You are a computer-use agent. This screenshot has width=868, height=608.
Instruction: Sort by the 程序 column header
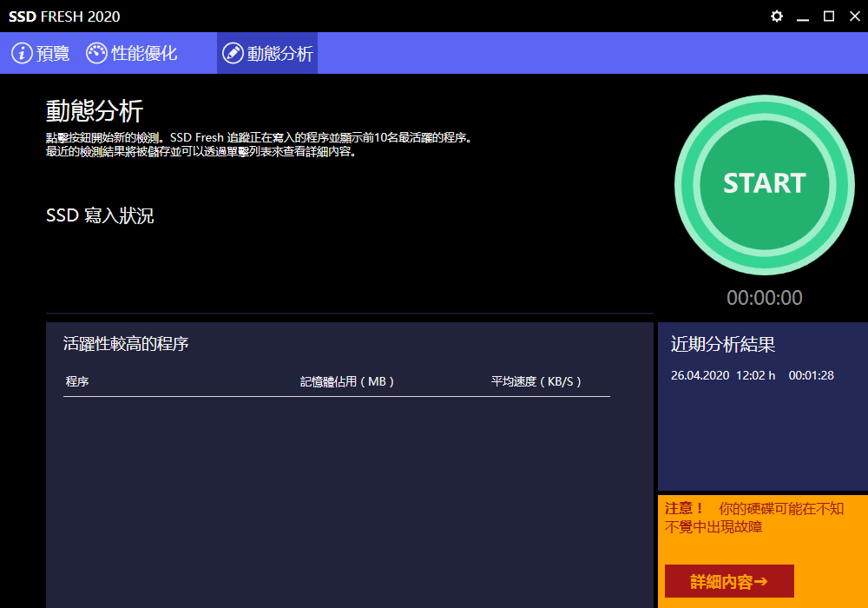click(77, 381)
